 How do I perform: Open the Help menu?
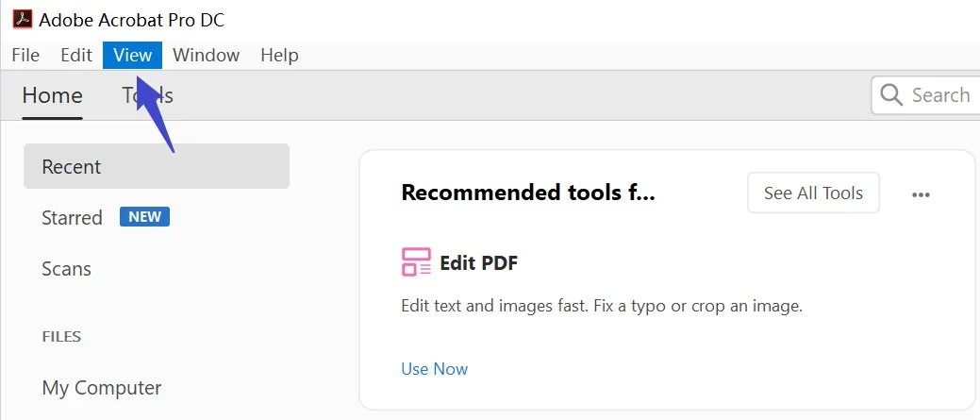pyautogui.click(x=279, y=55)
